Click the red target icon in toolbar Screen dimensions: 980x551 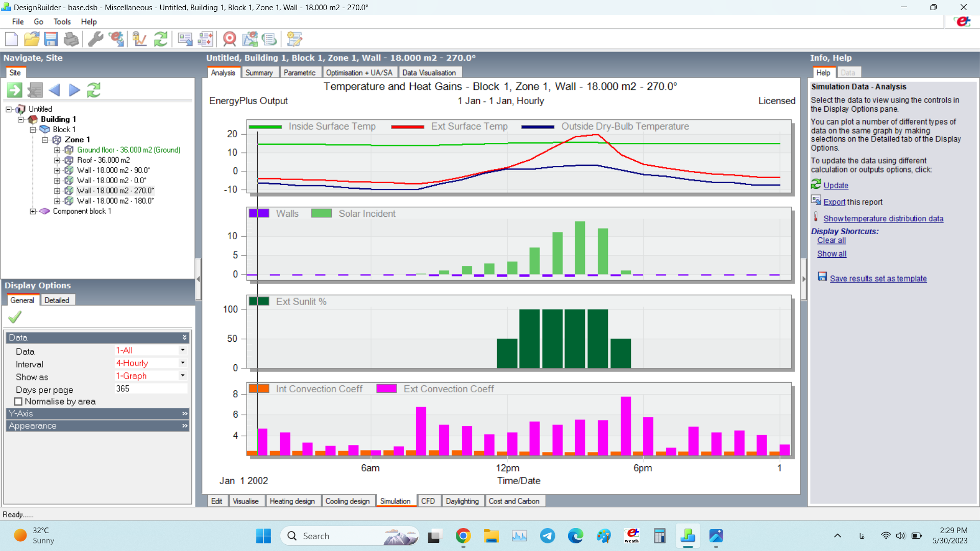[230, 39]
